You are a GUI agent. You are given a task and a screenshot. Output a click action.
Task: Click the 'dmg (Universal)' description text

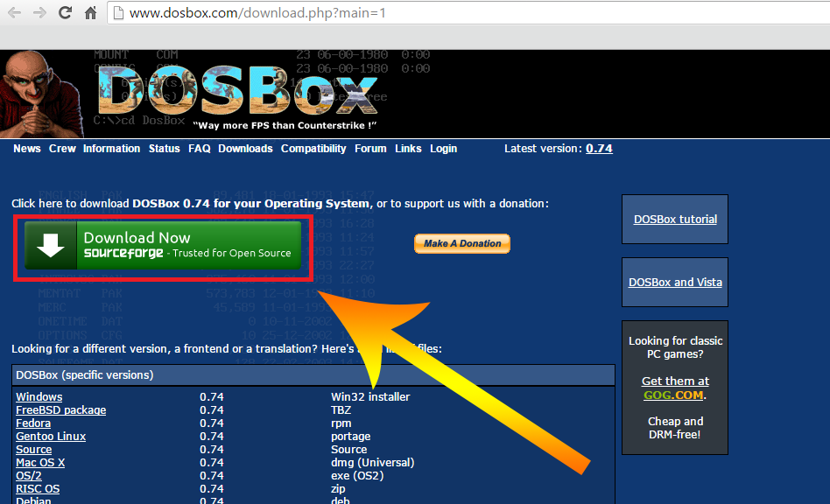(373, 463)
